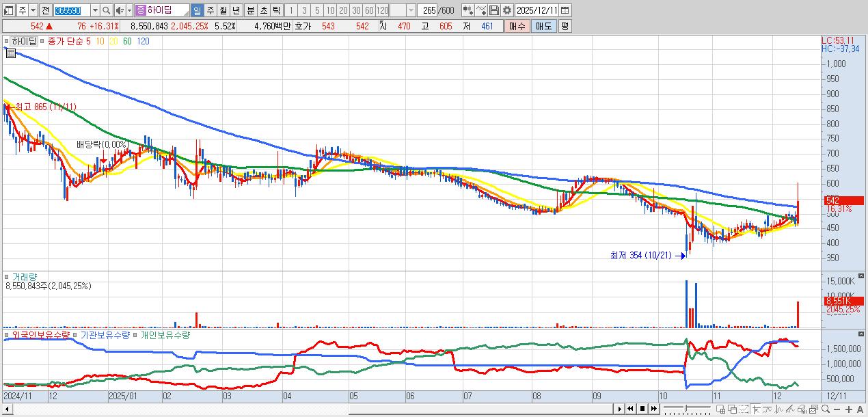Click the indicator add candlestick icon

point(467,10)
